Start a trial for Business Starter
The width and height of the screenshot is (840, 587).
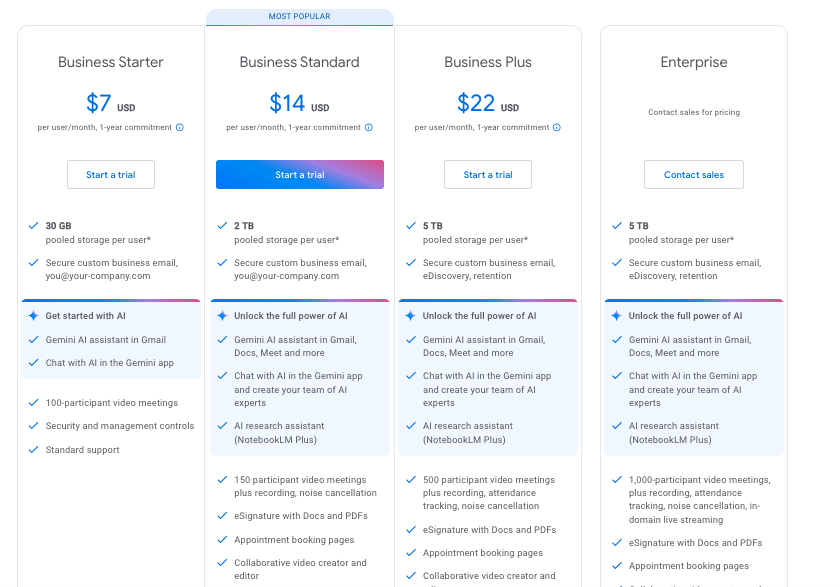[111, 175]
